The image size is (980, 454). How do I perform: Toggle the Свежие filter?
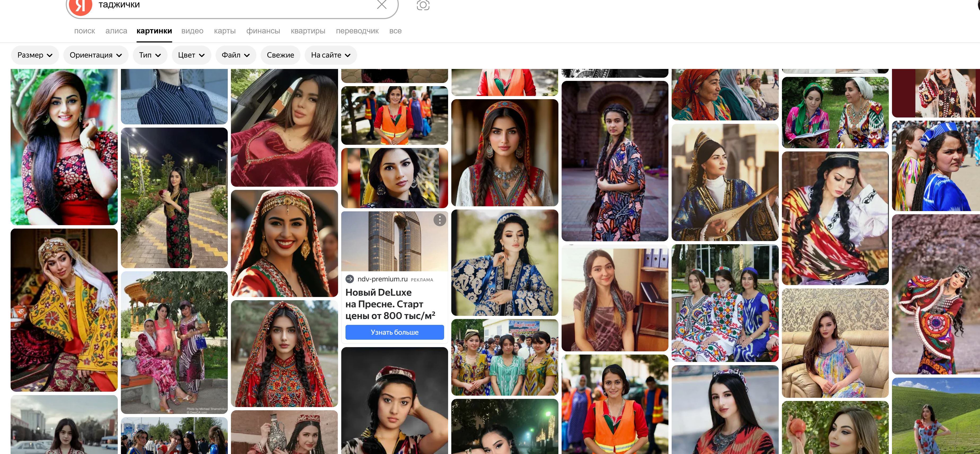click(x=280, y=55)
